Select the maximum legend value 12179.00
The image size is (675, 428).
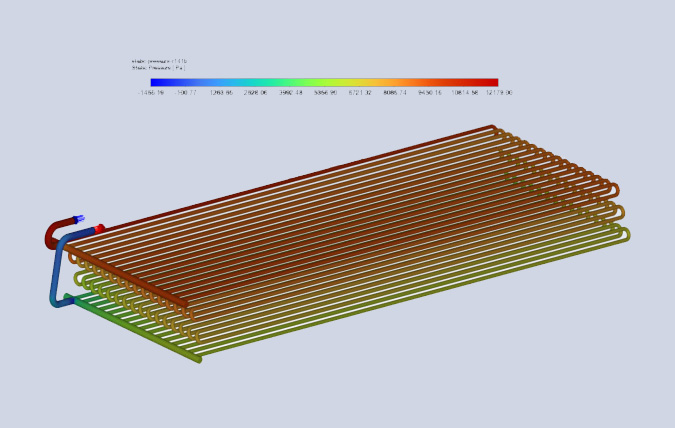499,93
